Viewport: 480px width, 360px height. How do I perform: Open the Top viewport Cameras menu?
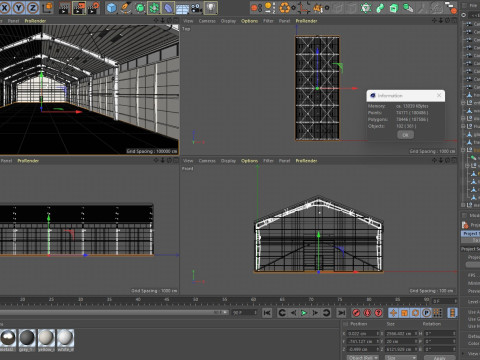click(x=207, y=21)
